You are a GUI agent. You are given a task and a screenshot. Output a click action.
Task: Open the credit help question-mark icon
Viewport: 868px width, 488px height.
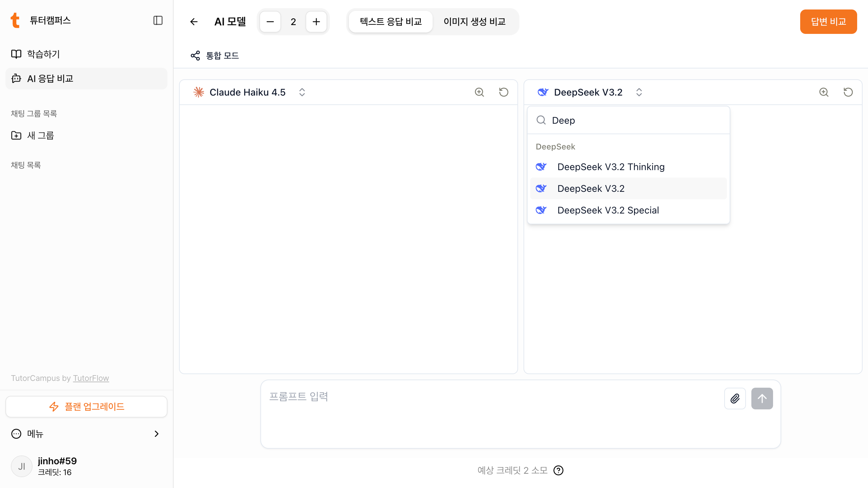(558, 470)
